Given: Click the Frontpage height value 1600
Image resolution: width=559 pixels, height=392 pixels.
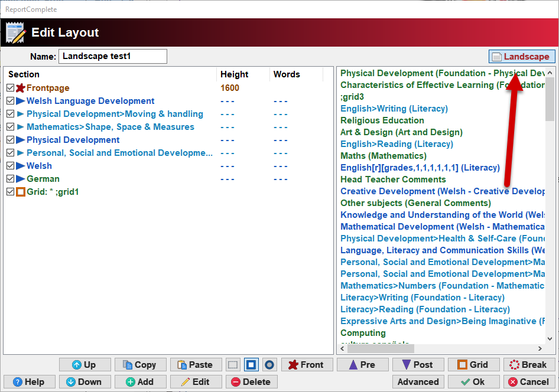Looking at the screenshot, I should pos(230,88).
